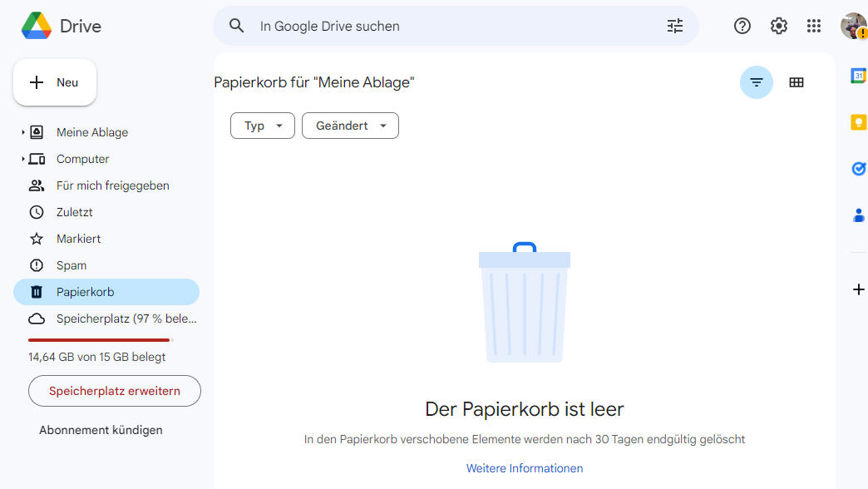
Task: Click Abonnement kündigen link
Action: pyautogui.click(x=101, y=430)
